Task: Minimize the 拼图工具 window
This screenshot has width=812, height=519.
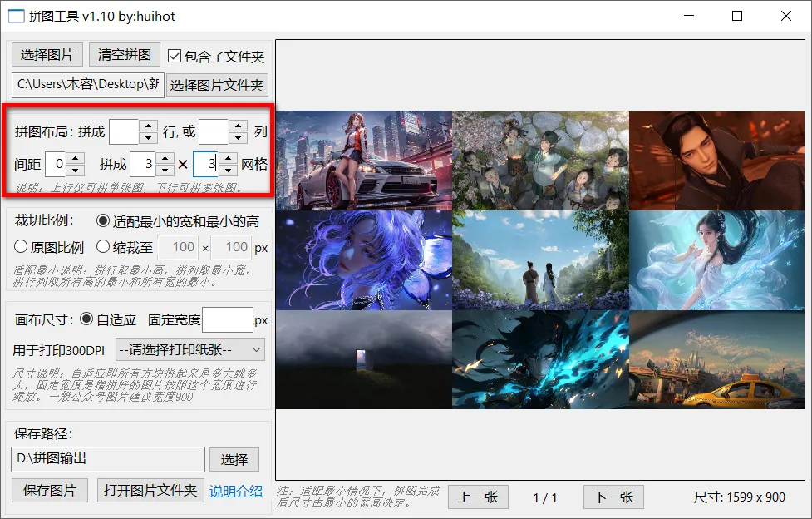Action: (689, 16)
